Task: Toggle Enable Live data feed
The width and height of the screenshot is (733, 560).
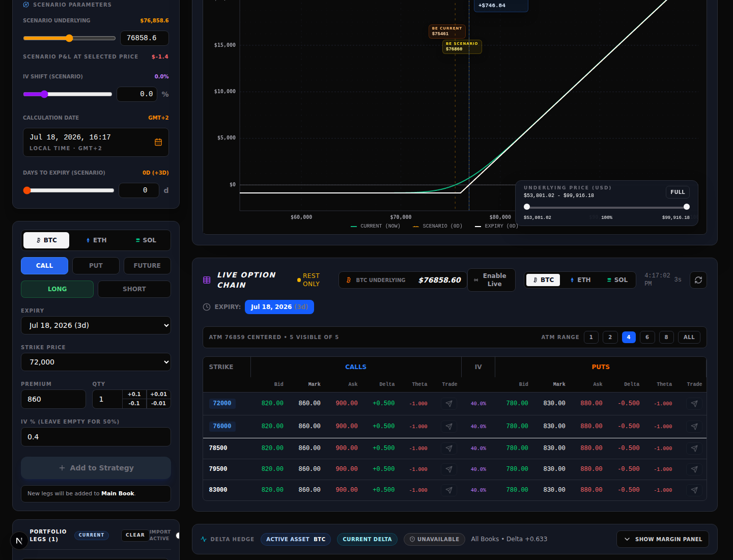Action: pos(491,280)
